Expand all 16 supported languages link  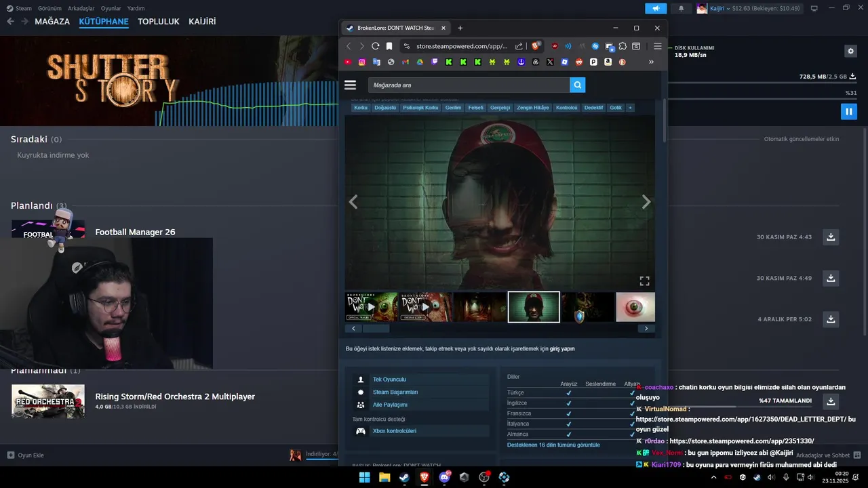(x=553, y=445)
